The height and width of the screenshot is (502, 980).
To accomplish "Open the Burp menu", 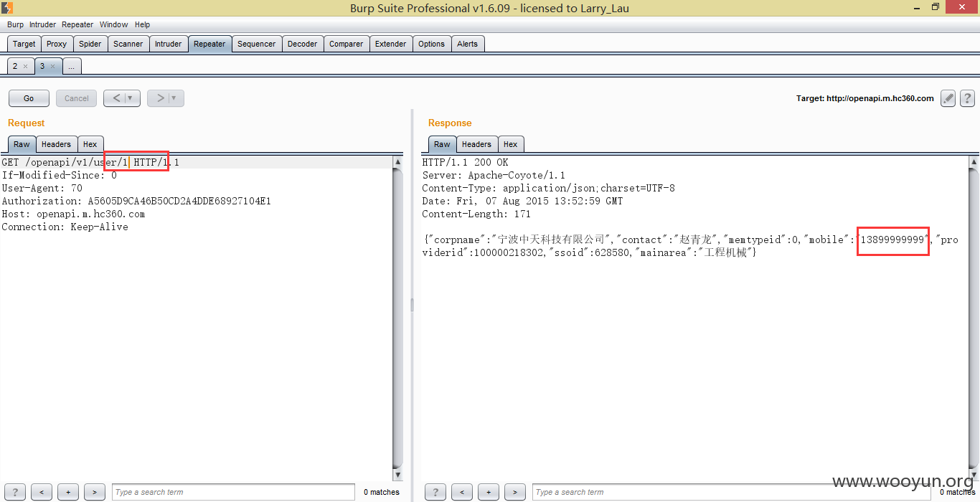I will pos(15,24).
